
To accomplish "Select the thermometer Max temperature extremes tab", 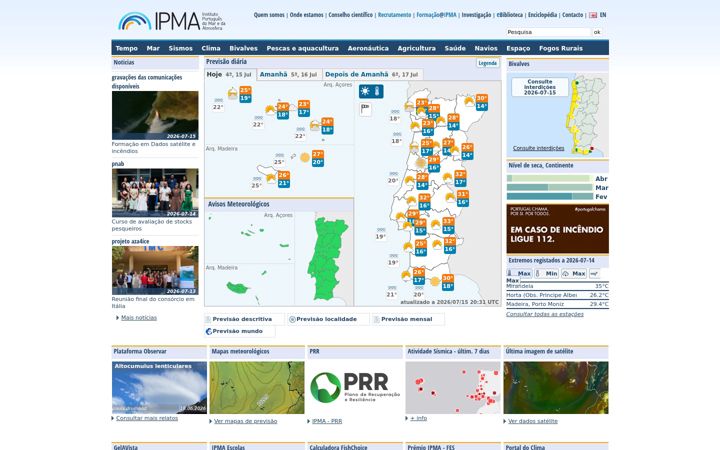I will click(519, 273).
